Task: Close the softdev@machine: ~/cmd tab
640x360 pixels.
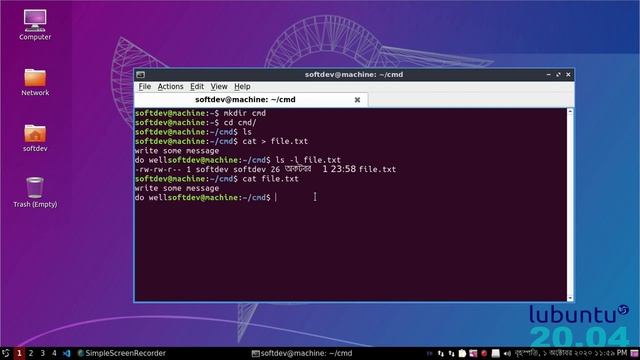Action: tap(357, 100)
